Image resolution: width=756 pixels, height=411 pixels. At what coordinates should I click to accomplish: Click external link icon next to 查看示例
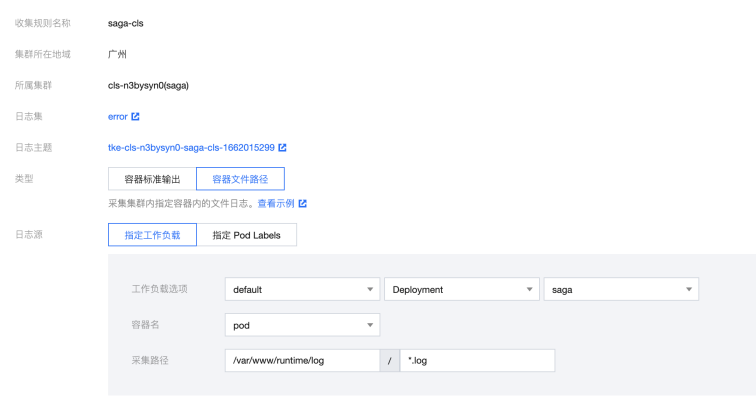[302, 204]
